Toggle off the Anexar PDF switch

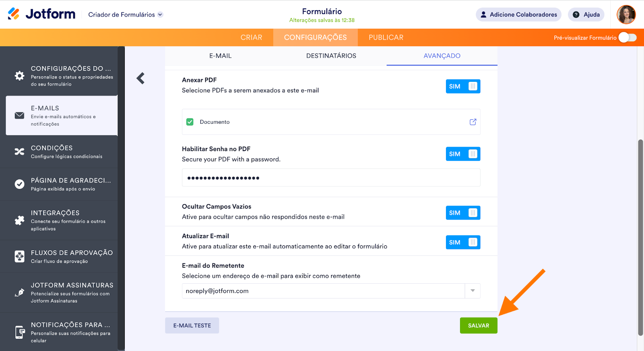point(463,86)
